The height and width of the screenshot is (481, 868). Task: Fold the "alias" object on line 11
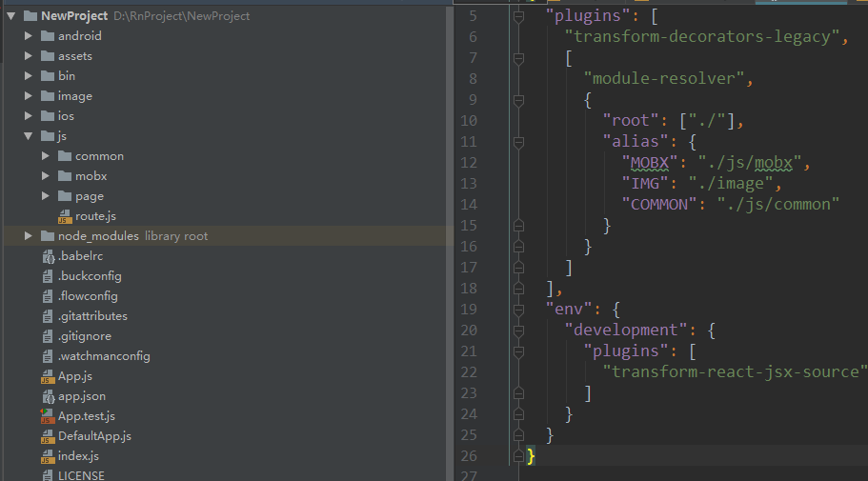[x=518, y=142]
